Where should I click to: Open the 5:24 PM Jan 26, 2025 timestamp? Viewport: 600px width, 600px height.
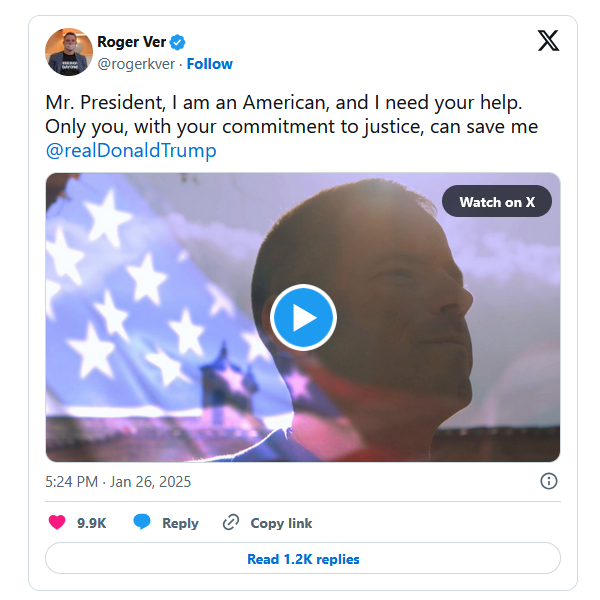(118, 481)
